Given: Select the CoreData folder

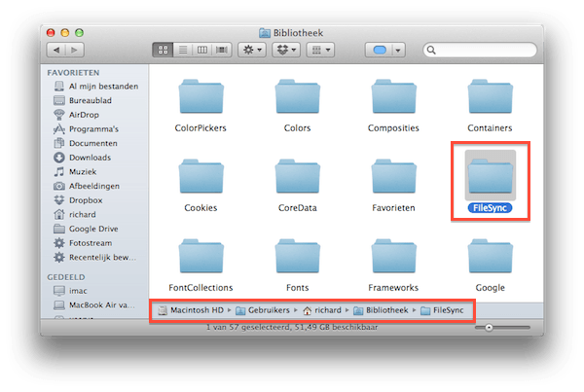Looking at the screenshot, I should click(x=297, y=186).
